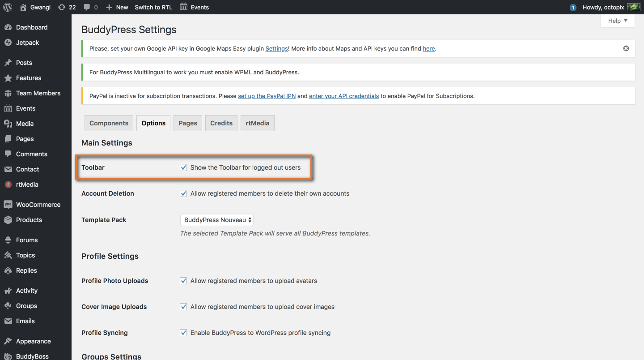Click the sidebar Events calendar icon

(x=8, y=108)
